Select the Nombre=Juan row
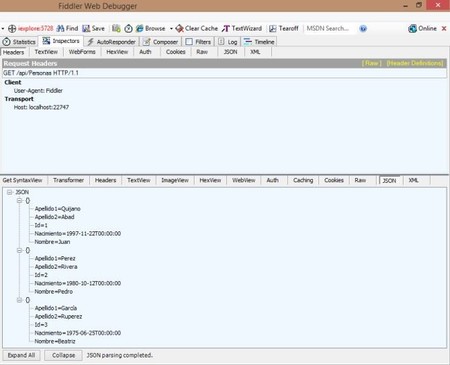450x365 pixels. [52, 242]
